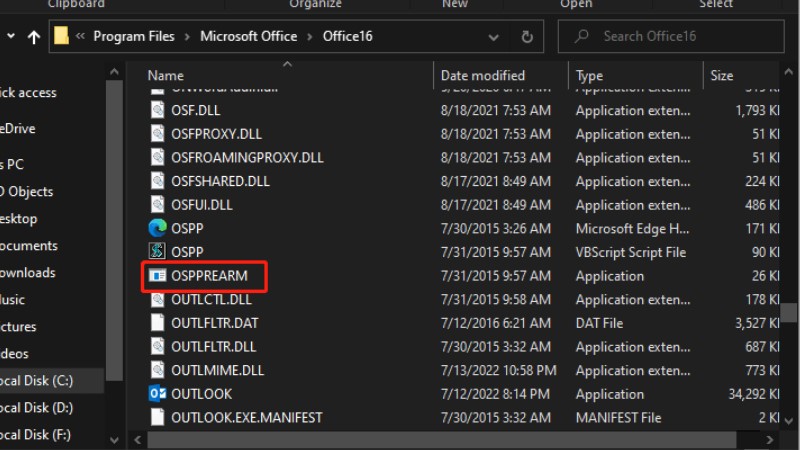The image size is (800, 450).
Task: Click the refresh button in address bar
Action: pyautogui.click(x=527, y=37)
